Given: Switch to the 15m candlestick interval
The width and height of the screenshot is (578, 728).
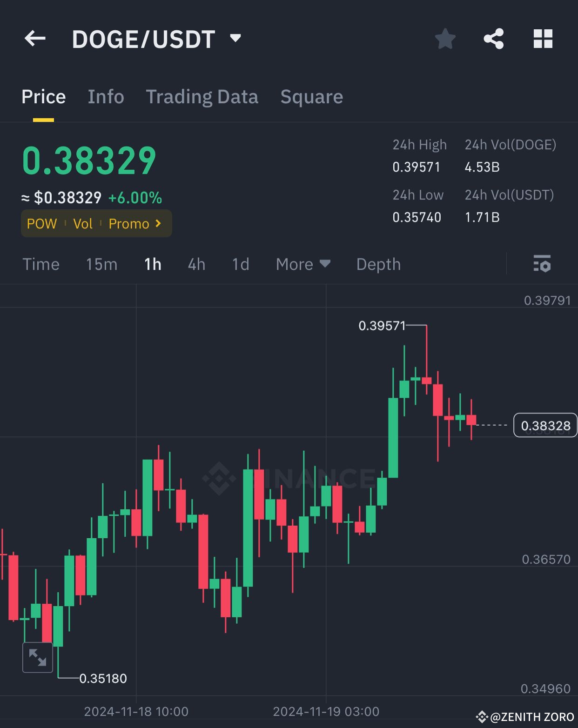Looking at the screenshot, I should coord(101,264).
